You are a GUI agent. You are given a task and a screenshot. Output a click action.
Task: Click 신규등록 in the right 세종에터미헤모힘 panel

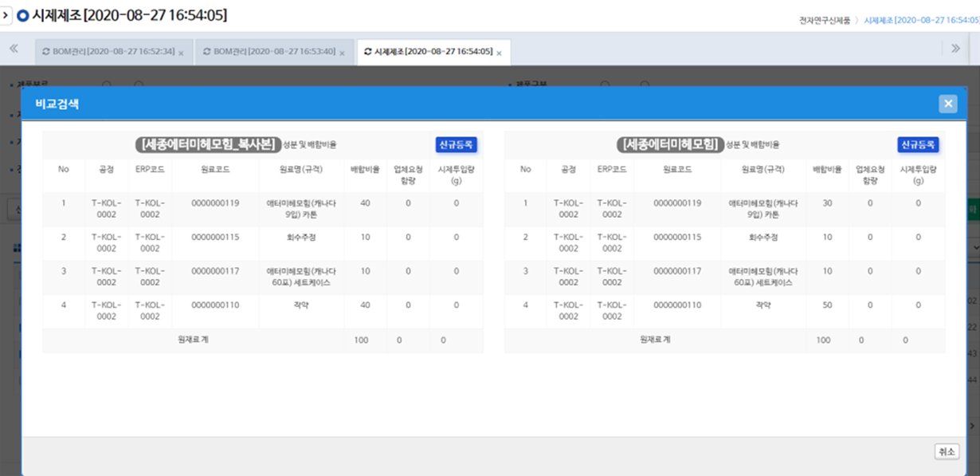coord(918,144)
